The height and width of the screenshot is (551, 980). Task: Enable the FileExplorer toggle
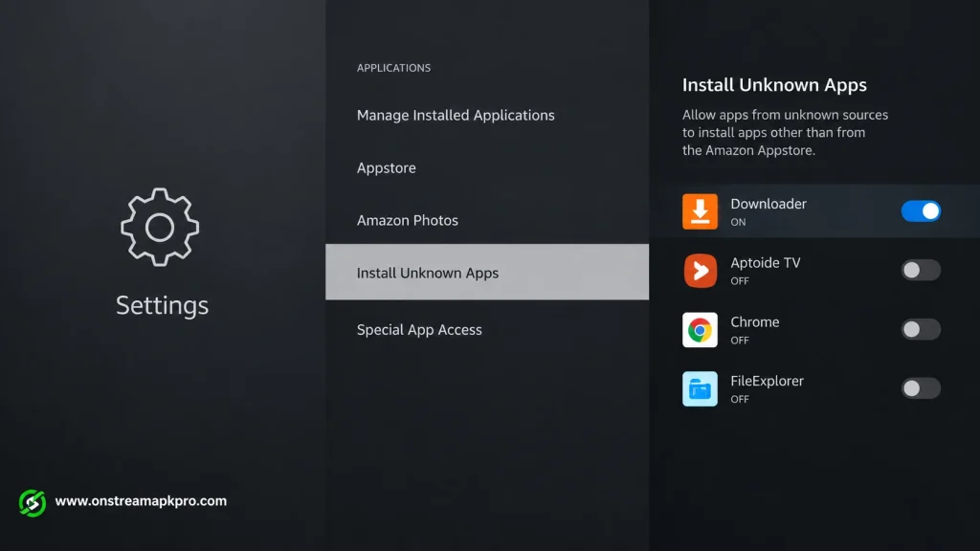[x=920, y=388]
